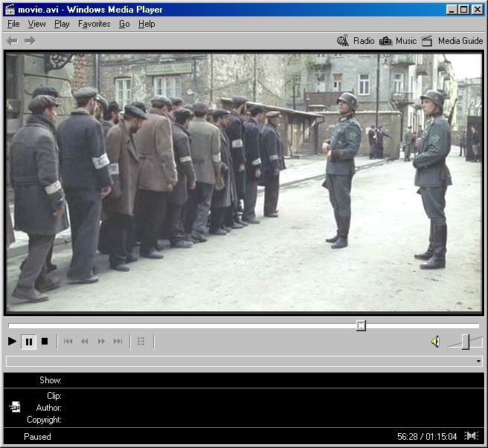The width and height of the screenshot is (488, 448).
Task: Click the Paused status text
Action: 37,437
